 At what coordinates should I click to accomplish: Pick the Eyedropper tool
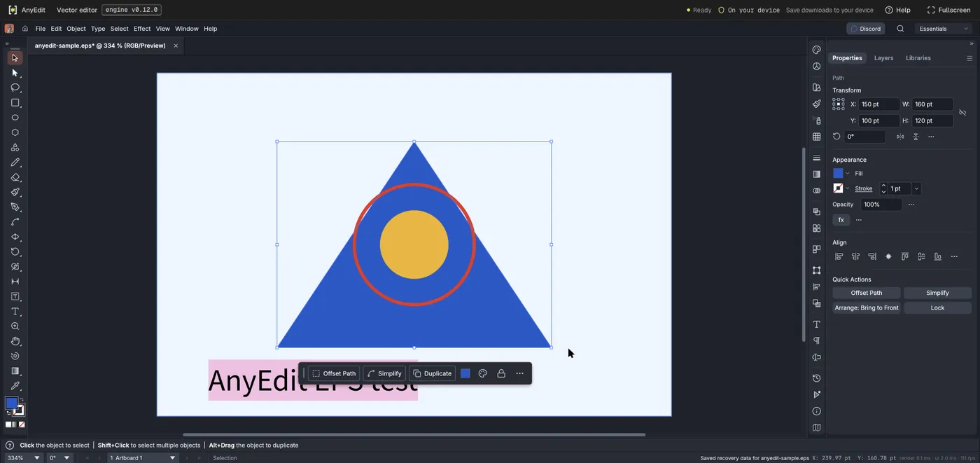click(15, 386)
